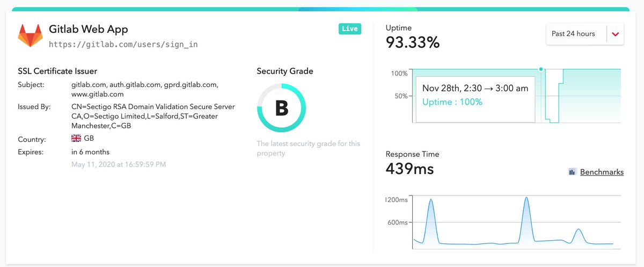Open the https://gitlab.com/users/sign_in URL

click(123, 44)
